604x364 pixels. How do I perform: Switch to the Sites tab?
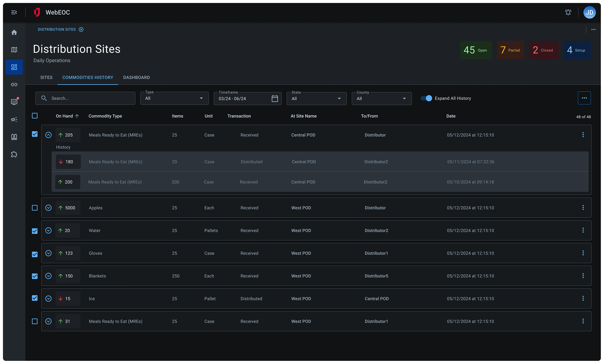click(46, 77)
